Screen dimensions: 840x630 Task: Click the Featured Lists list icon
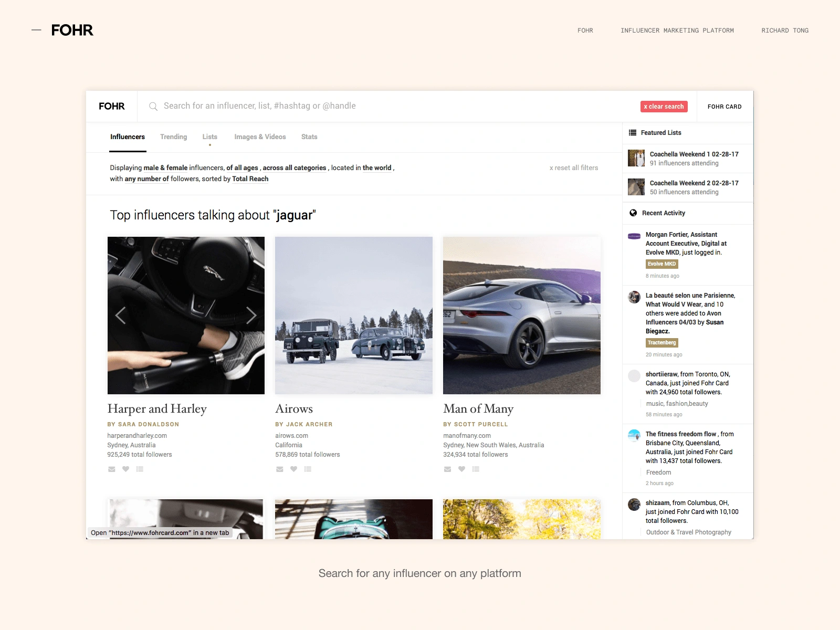pos(633,133)
